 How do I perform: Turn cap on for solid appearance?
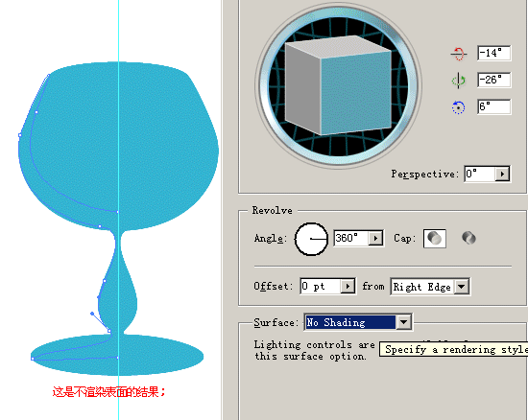pyautogui.click(x=434, y=239)
